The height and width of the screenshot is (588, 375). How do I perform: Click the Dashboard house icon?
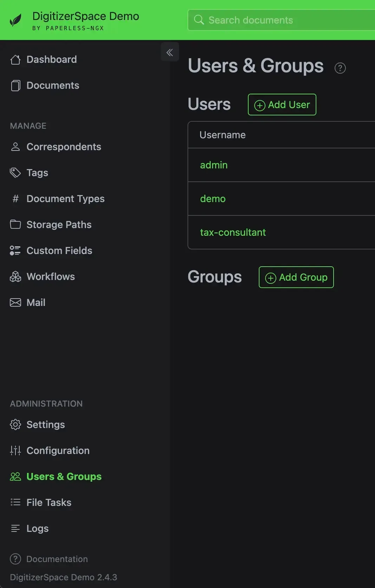pos(15,60)
